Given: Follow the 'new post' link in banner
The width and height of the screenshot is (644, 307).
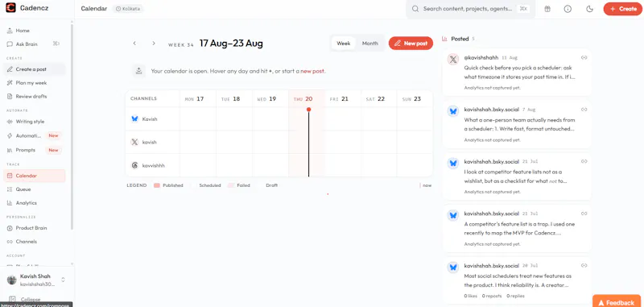Looking at the screenshot, I should (312, 71).
